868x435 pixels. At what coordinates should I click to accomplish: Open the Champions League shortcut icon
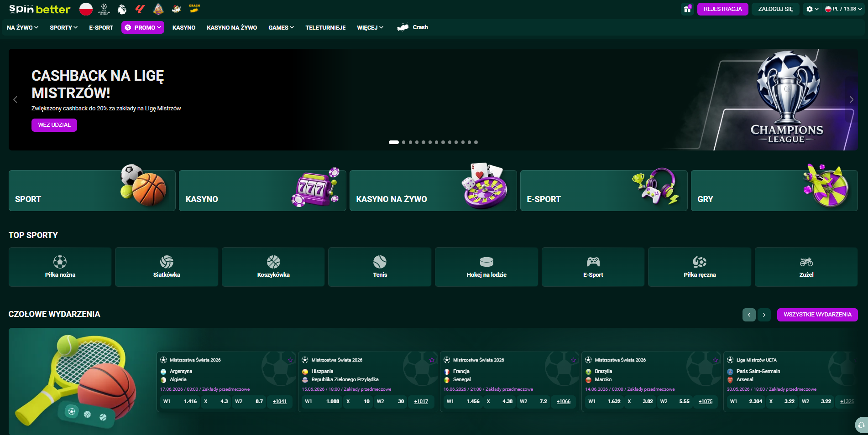pos(104,9)
